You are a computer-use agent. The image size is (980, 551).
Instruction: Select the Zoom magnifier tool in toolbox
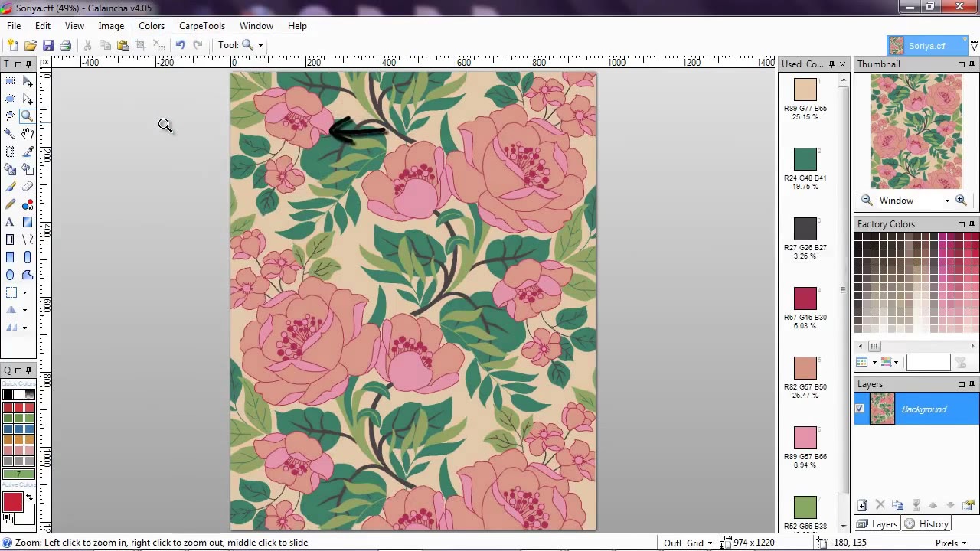pyautogui.click(x=28, y=116)
